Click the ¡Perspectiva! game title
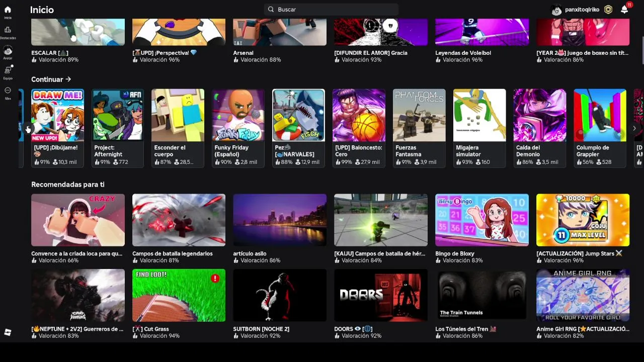This screenshot has width=644, height=362. coord(165,53)
